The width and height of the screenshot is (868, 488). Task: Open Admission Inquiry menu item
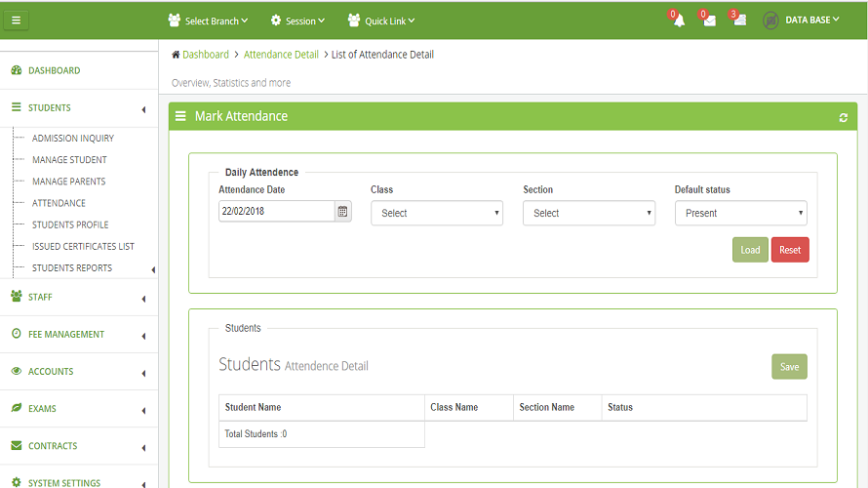coord(73,138)
